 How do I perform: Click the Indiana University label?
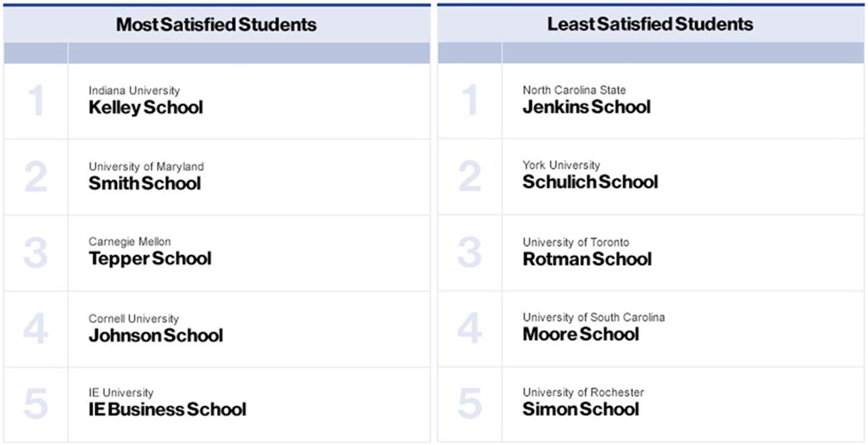[134, 91]
